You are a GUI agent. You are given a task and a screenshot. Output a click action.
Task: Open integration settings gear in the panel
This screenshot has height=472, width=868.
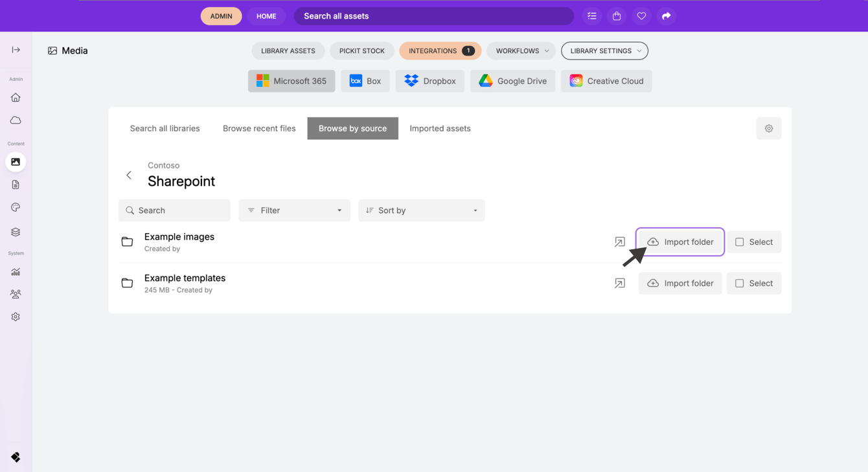pos(769,128)
